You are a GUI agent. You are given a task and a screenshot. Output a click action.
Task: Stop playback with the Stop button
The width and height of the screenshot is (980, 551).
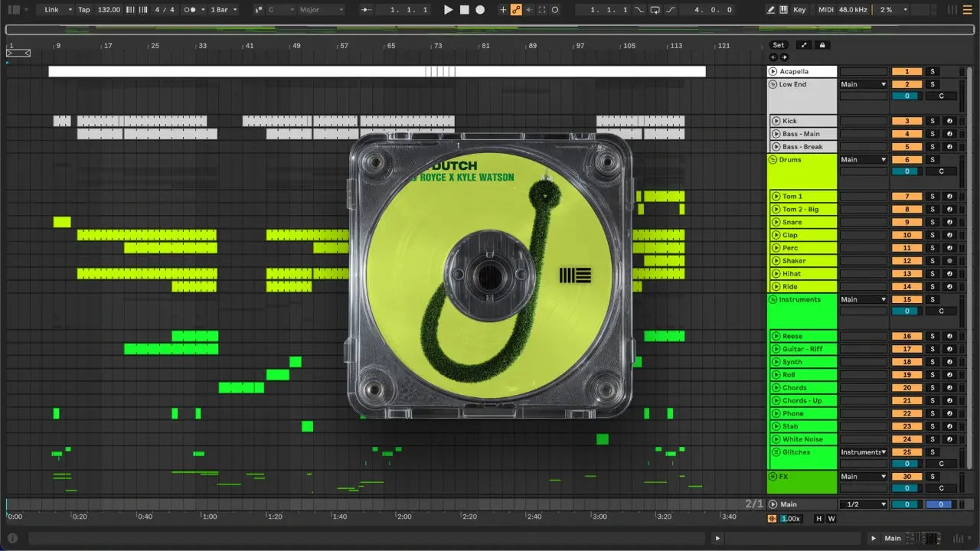(x=464, y=10)
